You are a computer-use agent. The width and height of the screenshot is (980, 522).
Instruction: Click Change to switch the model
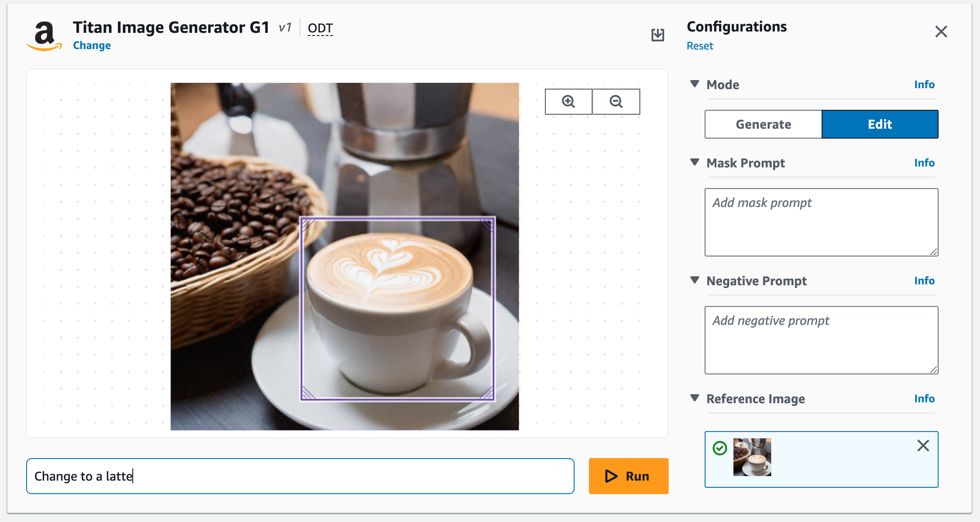pyautogui.click(x=92, y=45)
